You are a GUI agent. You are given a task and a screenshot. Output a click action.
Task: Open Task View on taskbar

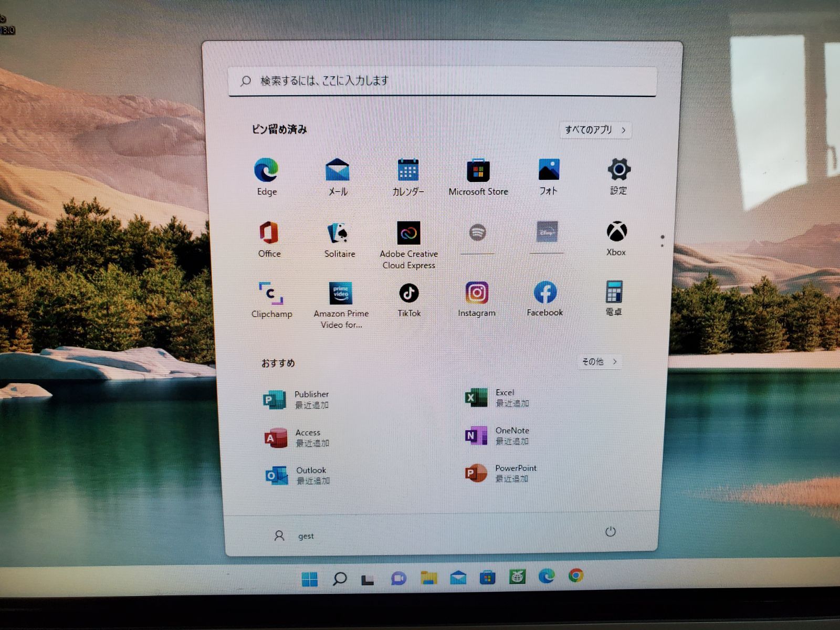coord(367,580)
